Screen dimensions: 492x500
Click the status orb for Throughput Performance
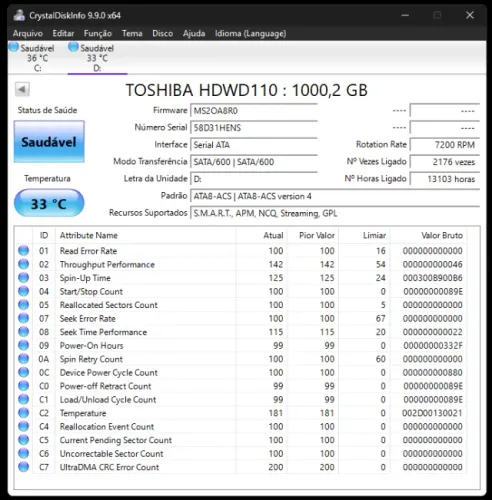[x=23, y=264]
